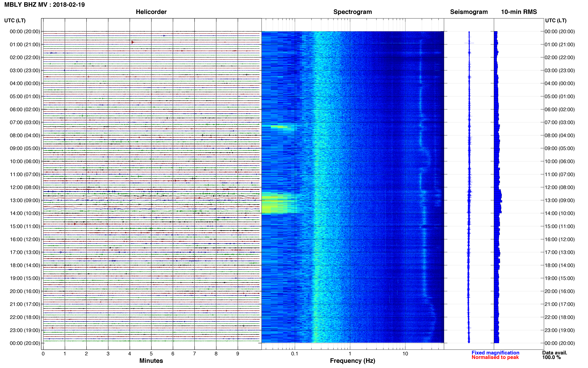The image size is (588, 368).
Task: Click left time label 01:00 (21:00)
Action: click(x=25, y=45)
